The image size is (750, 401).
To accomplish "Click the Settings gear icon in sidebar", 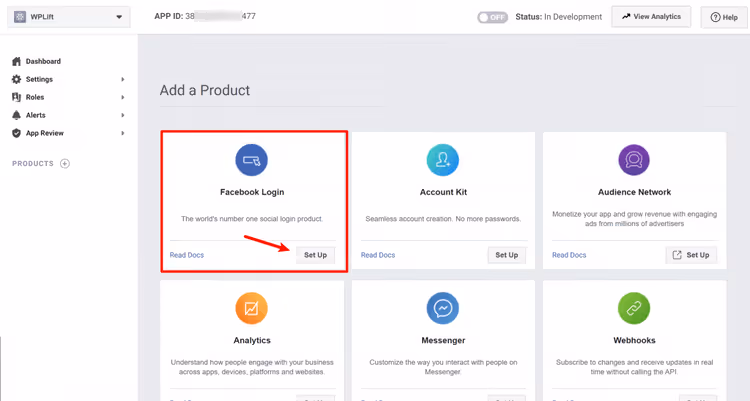I will [x=16, y=79].
